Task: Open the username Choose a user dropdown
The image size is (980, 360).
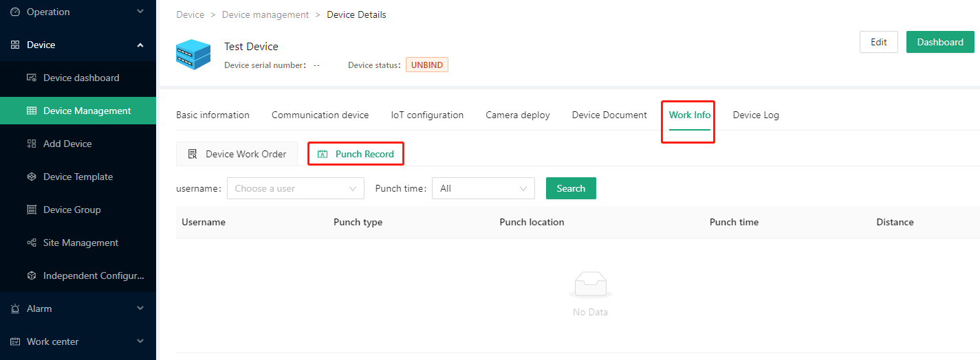Action: tap(296, 188)
